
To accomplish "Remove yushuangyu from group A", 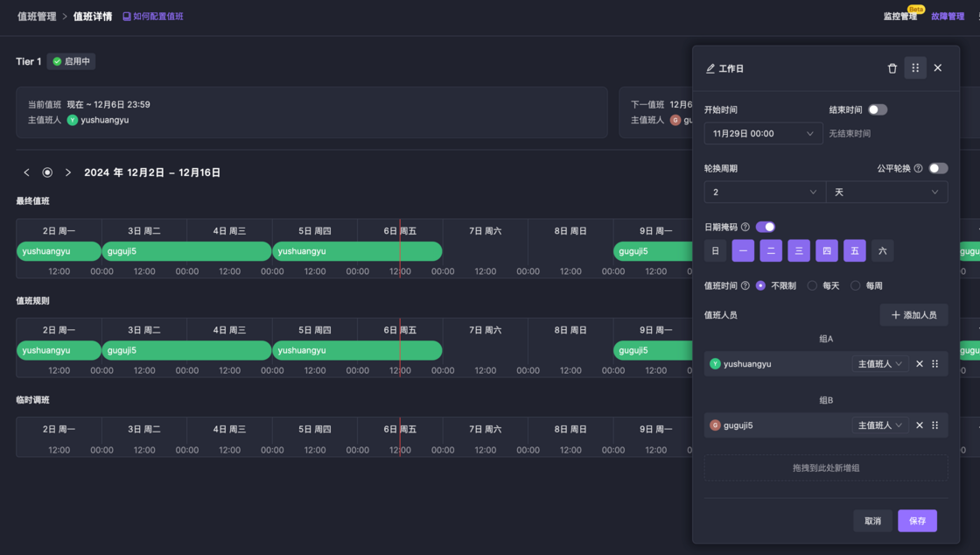I will 919,364.
